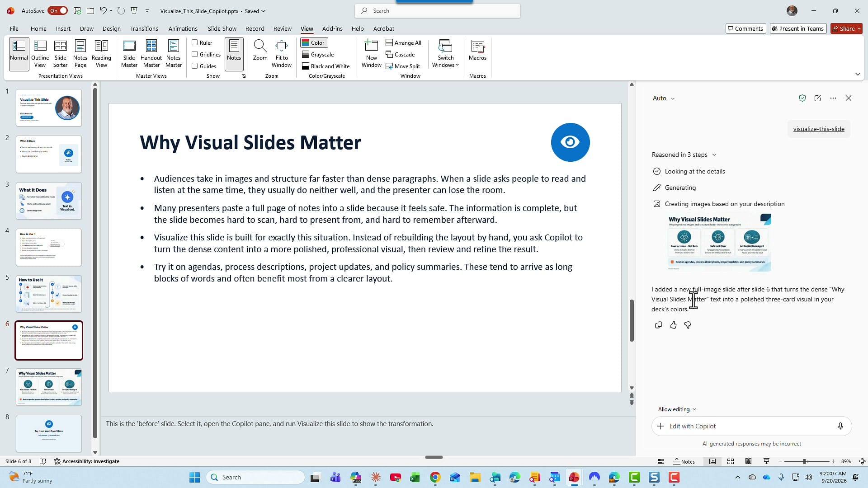The width and height of the screenshot is (868, 488).
Task: Toggle the Notes pane ribbon button
Action: [x=234, y=54]
